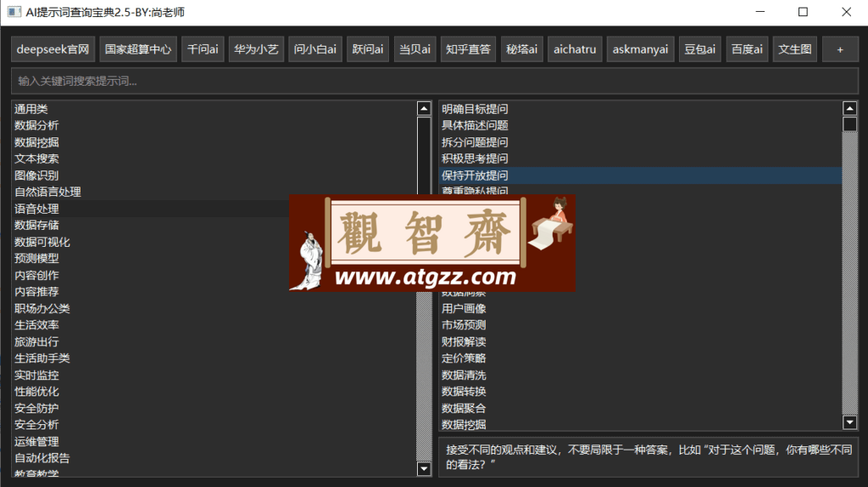Image resolution: width=868 pixels, height=487 pixels.
Task: Select the 数据分析 category
Action: coord(214,126)
